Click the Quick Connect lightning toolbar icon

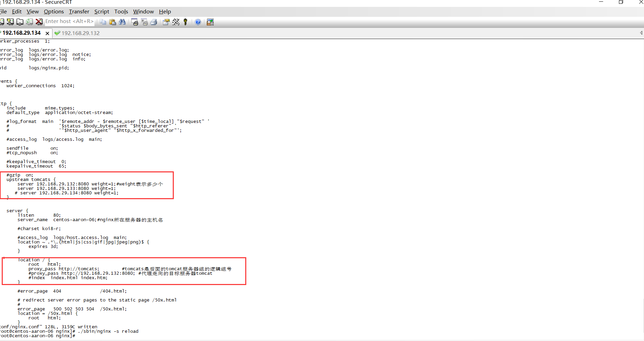[x=10, y=22]
